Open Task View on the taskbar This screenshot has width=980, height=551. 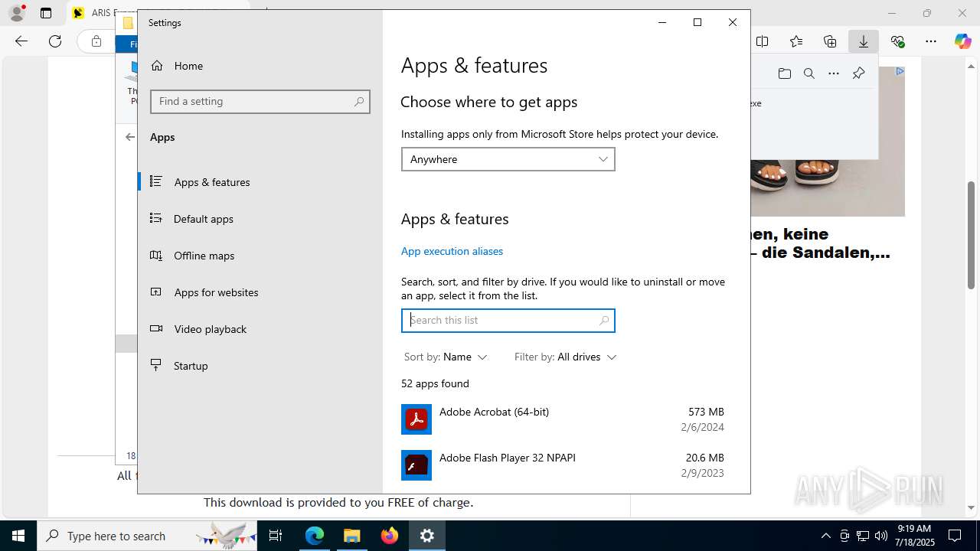click(x=276, y=536)
